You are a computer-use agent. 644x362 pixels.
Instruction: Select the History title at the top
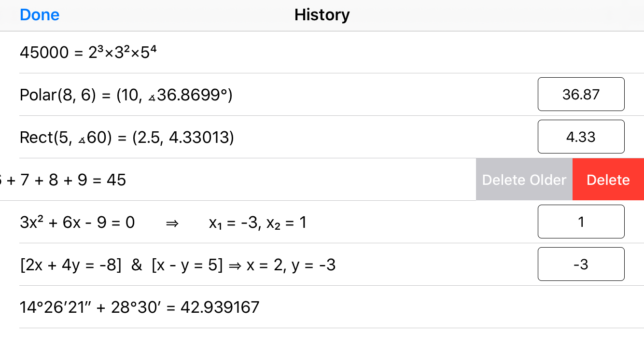click(322, 15)
